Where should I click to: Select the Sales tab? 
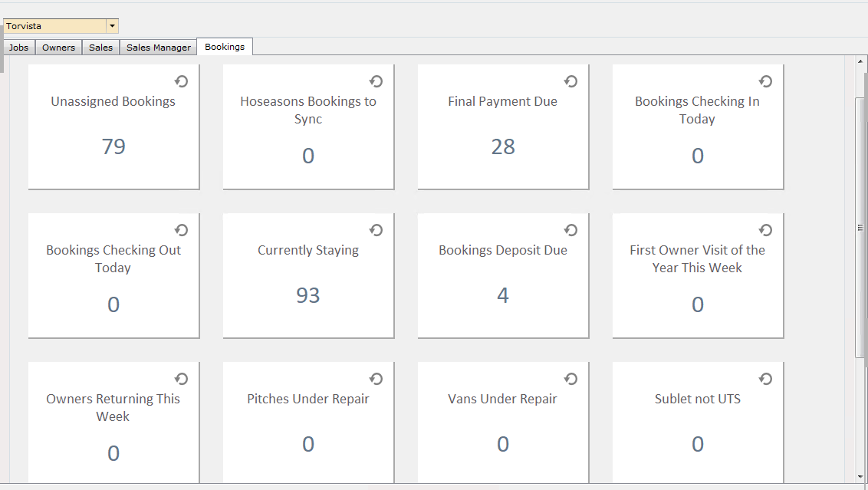click(x=100, y=48)
